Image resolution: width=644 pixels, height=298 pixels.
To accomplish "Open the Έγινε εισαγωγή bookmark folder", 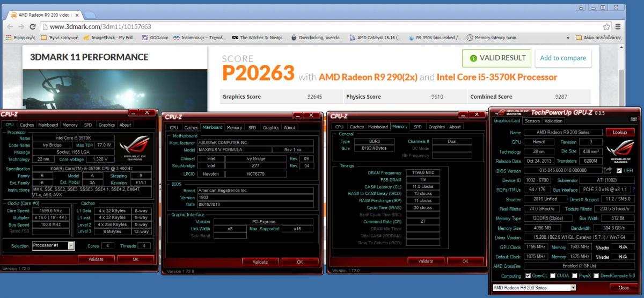I will [61, 38].
